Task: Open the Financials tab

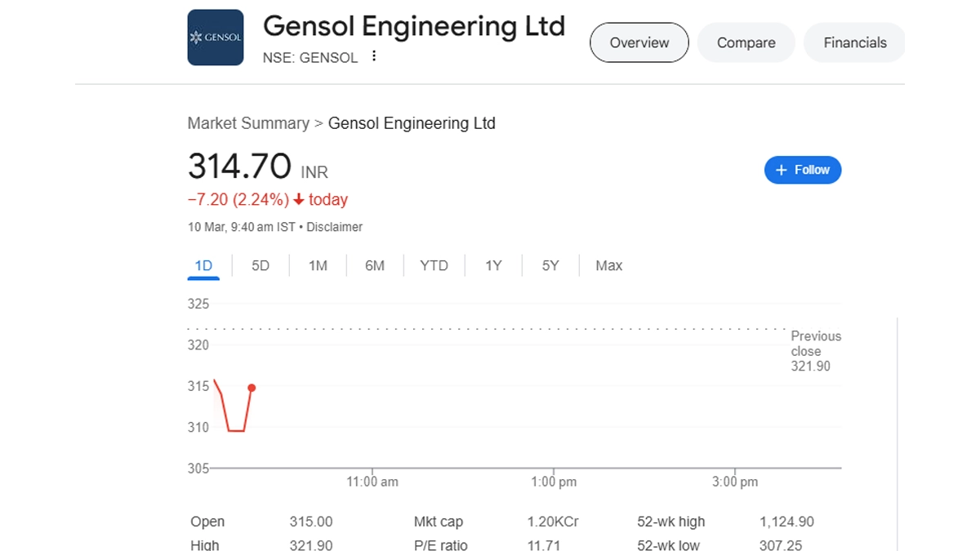Action: [x=854, y=42]
